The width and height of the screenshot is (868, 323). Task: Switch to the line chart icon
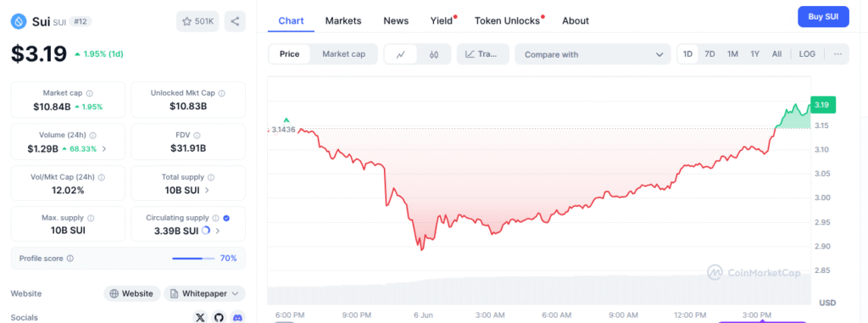(401, 54)
